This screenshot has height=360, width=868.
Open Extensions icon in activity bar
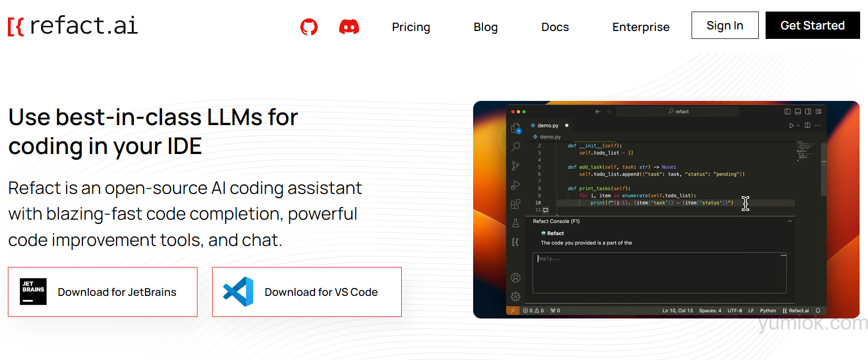pos(516,204)
